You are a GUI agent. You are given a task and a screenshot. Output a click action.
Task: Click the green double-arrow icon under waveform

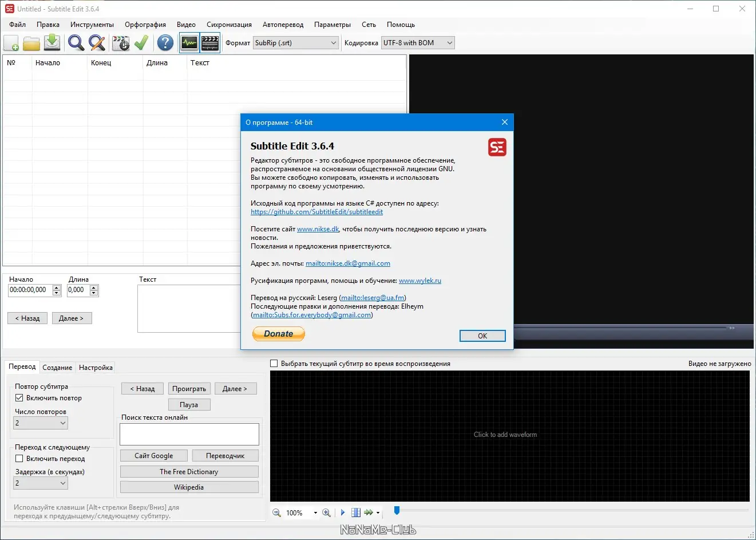[369, 513]
